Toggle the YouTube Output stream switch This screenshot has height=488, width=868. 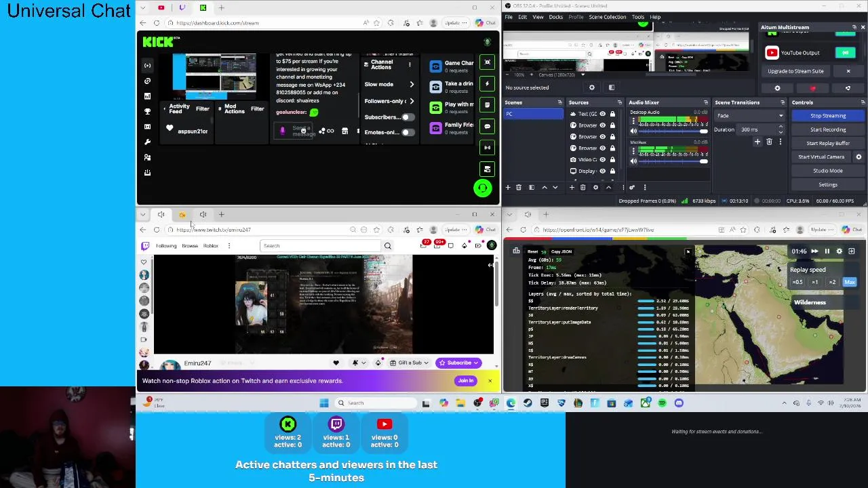click(845, 53)
